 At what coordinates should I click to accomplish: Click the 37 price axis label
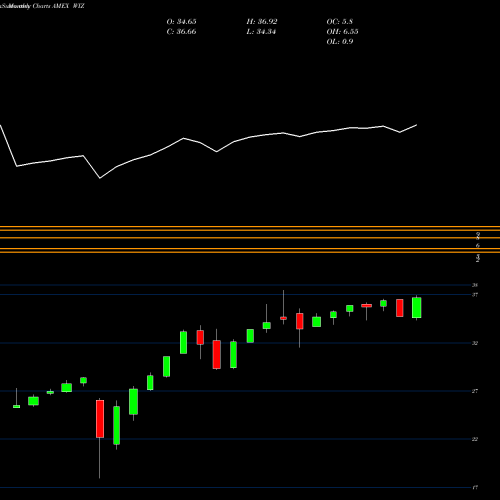point(475,295)
